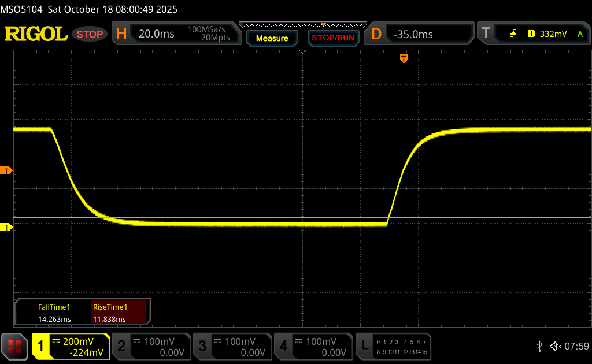Click the USB connection status icon
Viewport: 592px width, 364px height.
point(539,346)
